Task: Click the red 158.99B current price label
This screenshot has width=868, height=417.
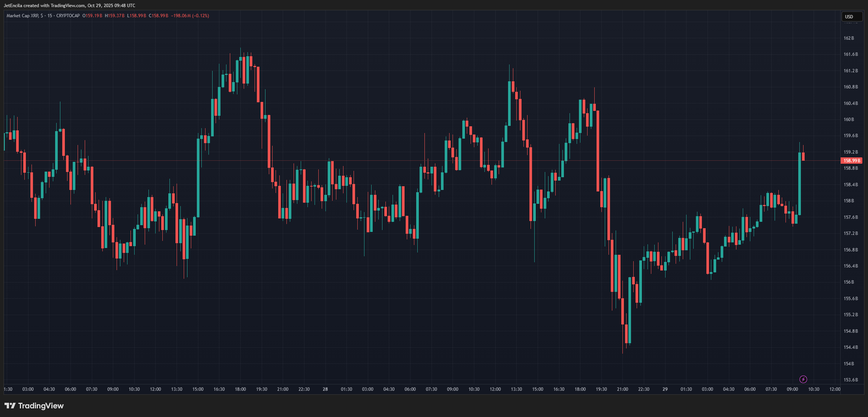Action: click(x=852, y=160)
